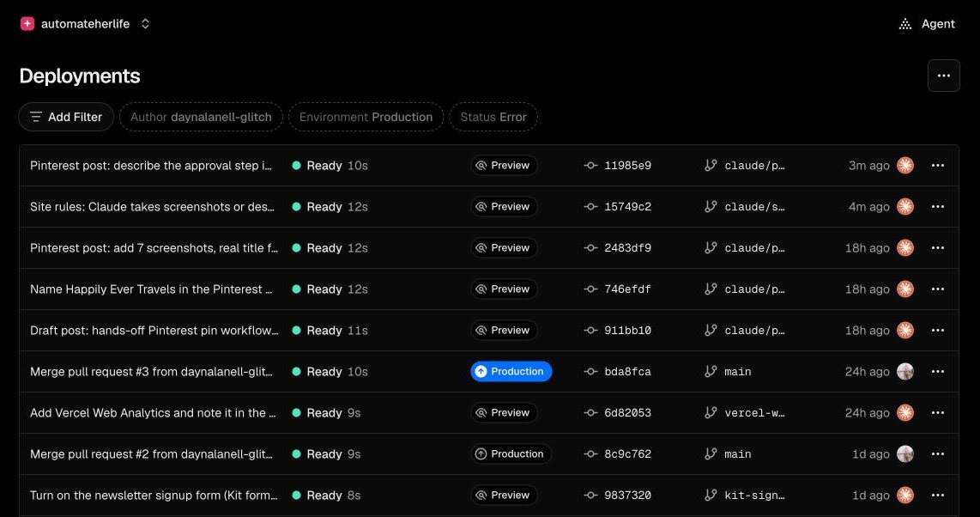Viewport: 980px width, 517px height.
Task: Open the Author daynalanell-glitch filter
Action: (x=201, y=117)
